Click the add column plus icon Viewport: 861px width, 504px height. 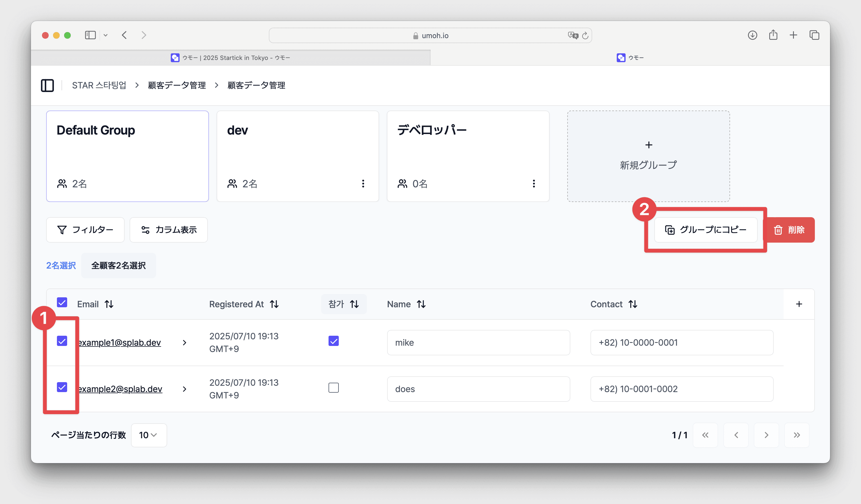point(799,304)
